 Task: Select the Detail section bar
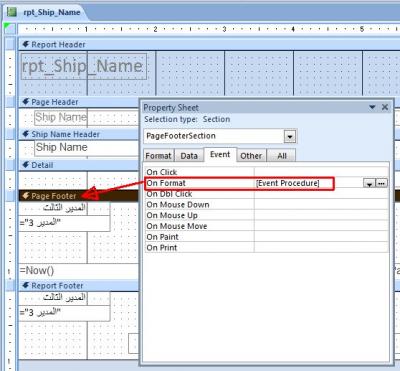pos(79,165)
